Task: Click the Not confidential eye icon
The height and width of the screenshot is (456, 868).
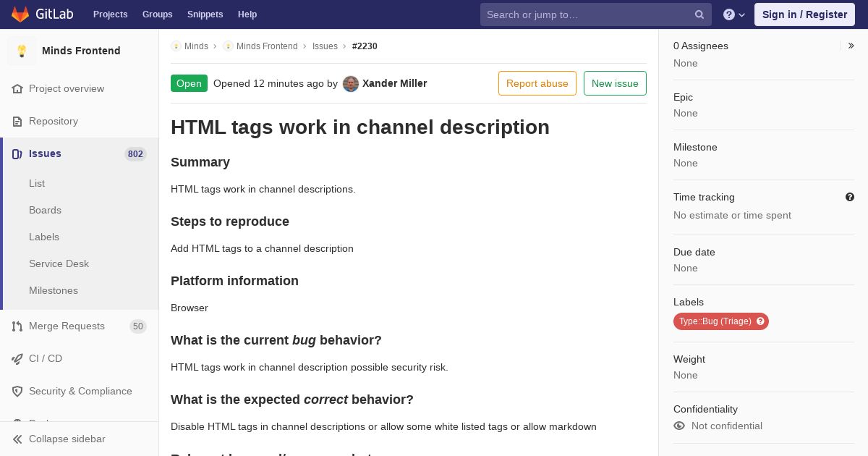Action: click(679, 426)
